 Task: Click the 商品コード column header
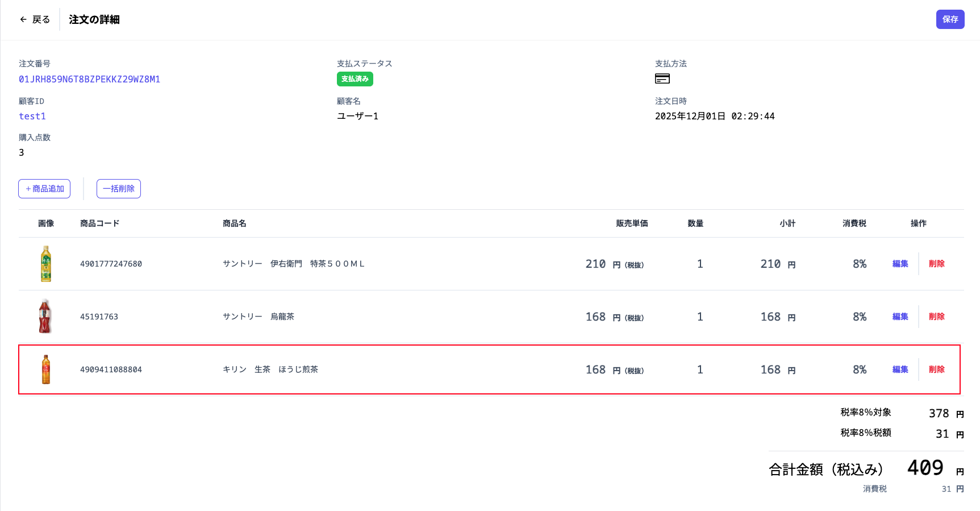(x=100, y=223)
